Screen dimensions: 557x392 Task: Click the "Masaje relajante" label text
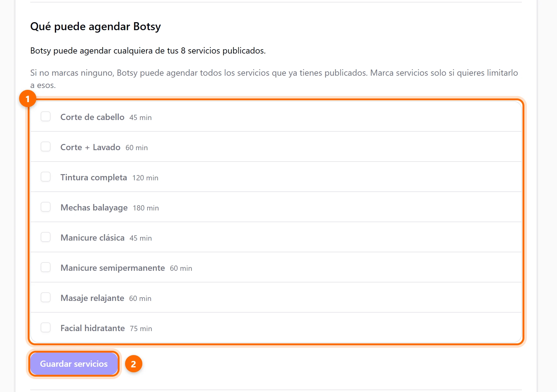(x=92, y=298)
